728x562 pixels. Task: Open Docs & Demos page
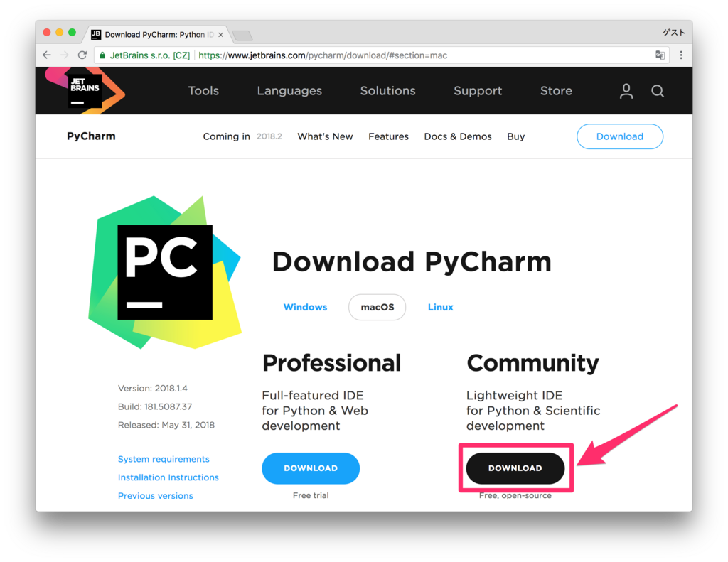click(x=458, y=136)
